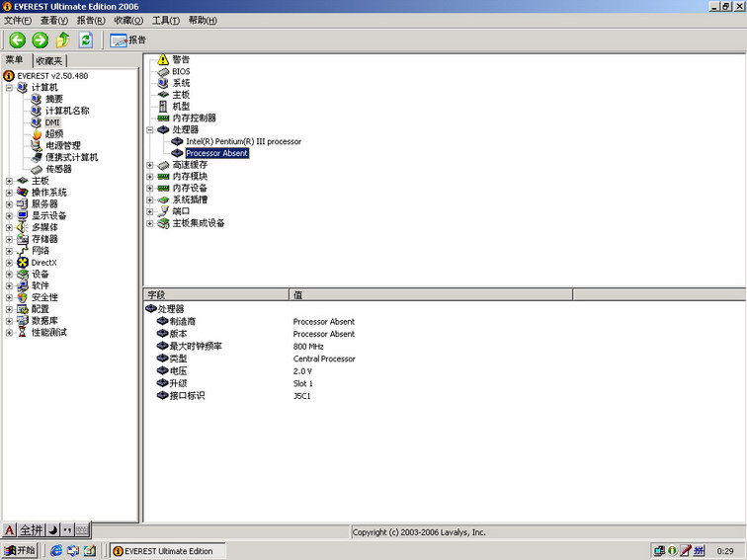Expand the 内存设备 node

pyautogui.click(x=150, y=188)
